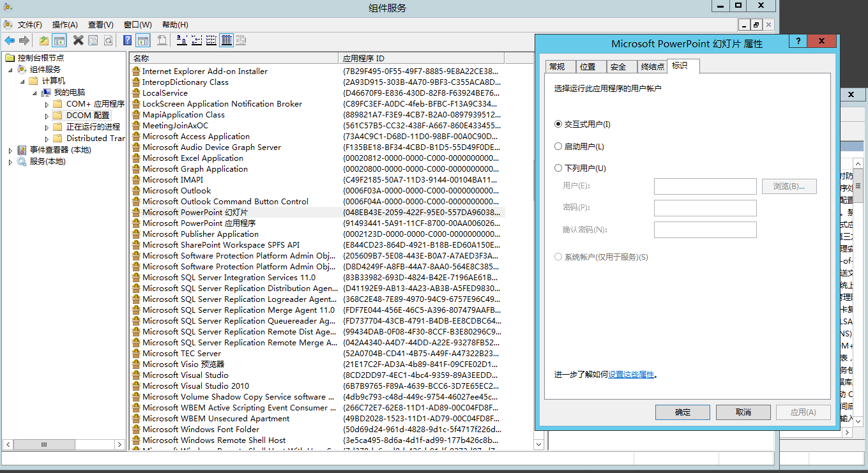This screenshot has width=868, height=473.
Task: Click the blue Help question mark icon
Action: (127, 40)
